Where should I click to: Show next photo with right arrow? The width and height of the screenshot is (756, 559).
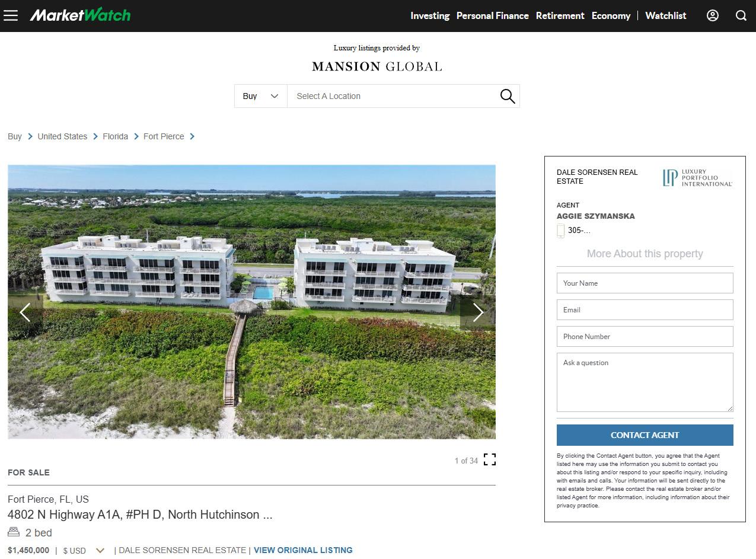tap(478, 312)
